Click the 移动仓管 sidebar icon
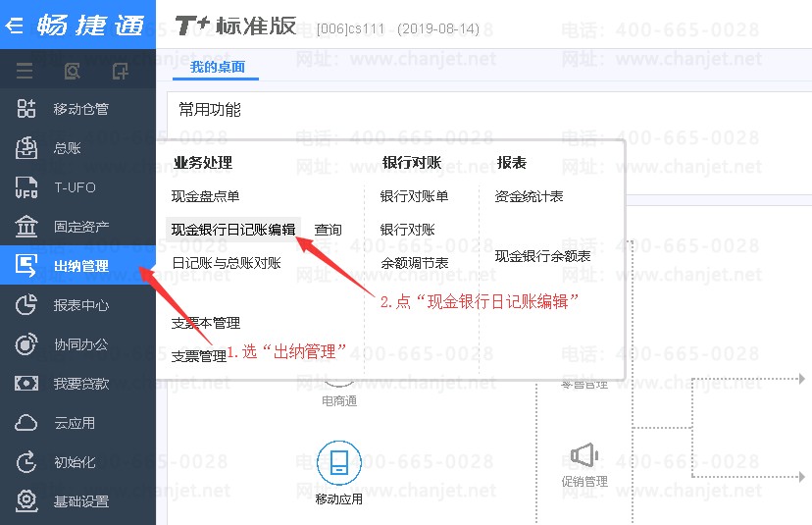The image size is (812, 525). point(25,108)
